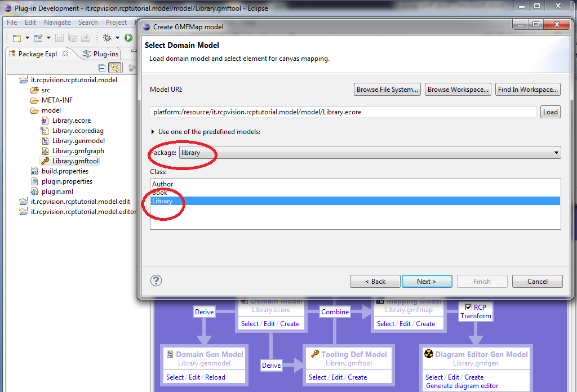Image resolution: width=577 pixels, height=392 pixels.
Task: Click the Transform link in dashboard
Action: tap(476, 316)
